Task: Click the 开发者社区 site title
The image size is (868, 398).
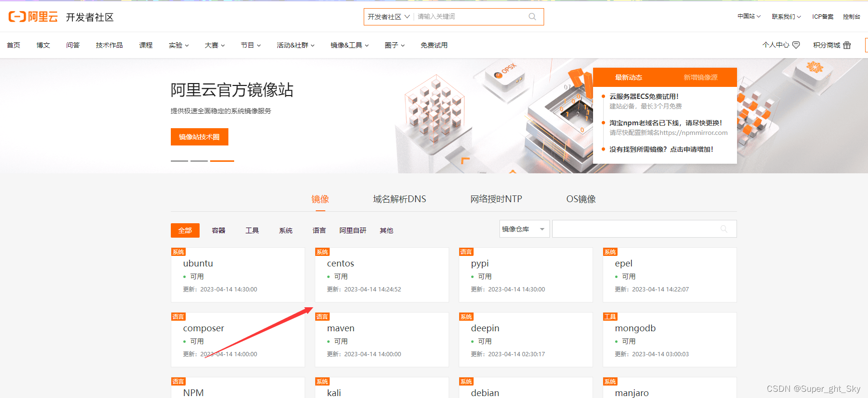Action: tap(90, 17)
